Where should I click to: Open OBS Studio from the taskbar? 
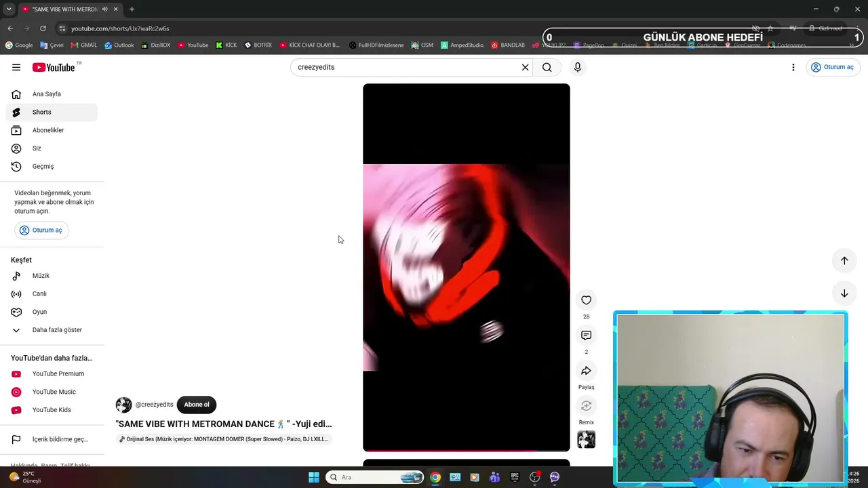point(534,477)
